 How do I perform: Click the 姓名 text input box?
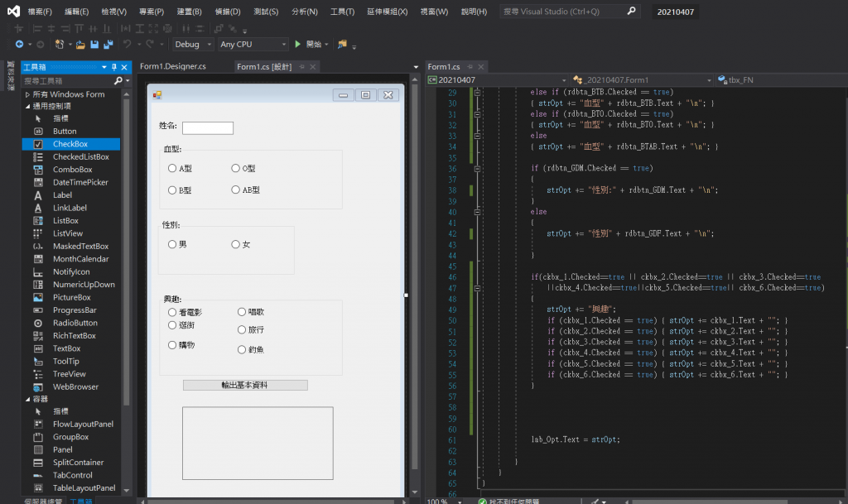(x=207, y=127)
